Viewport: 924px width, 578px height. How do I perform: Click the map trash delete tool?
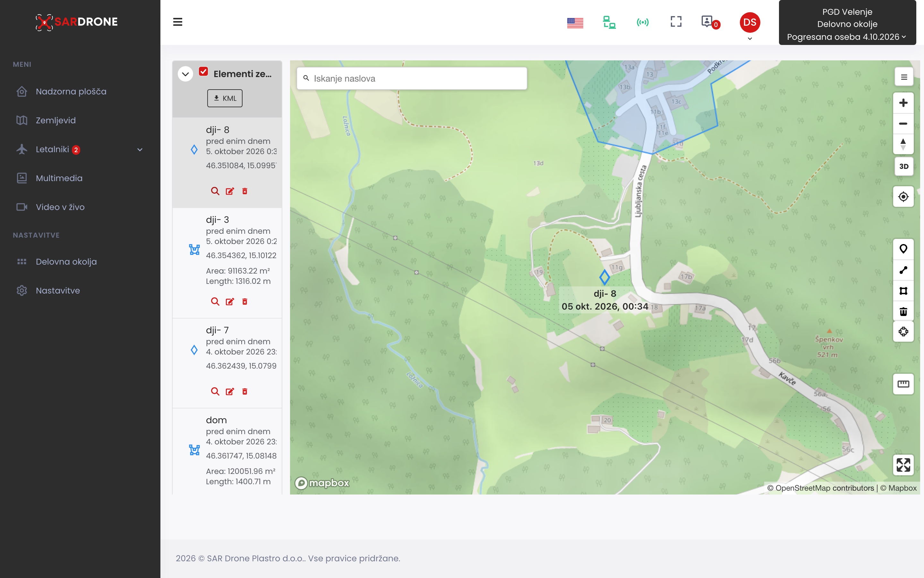point(903,311)
